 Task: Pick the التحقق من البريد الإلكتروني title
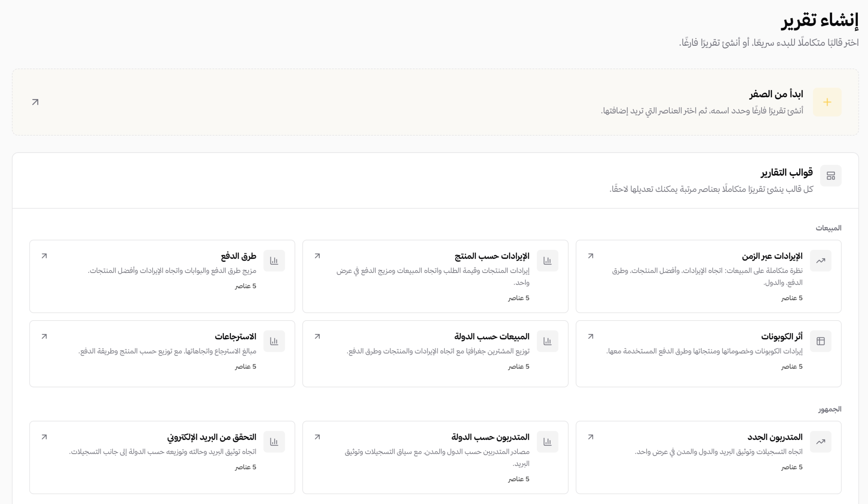tap(212, 437)
